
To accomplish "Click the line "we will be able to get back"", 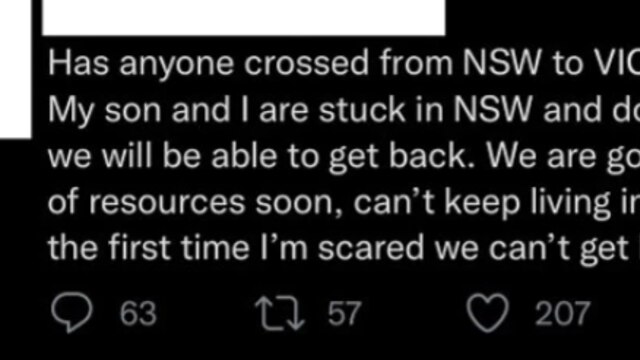I will click(x=344, y=156).
